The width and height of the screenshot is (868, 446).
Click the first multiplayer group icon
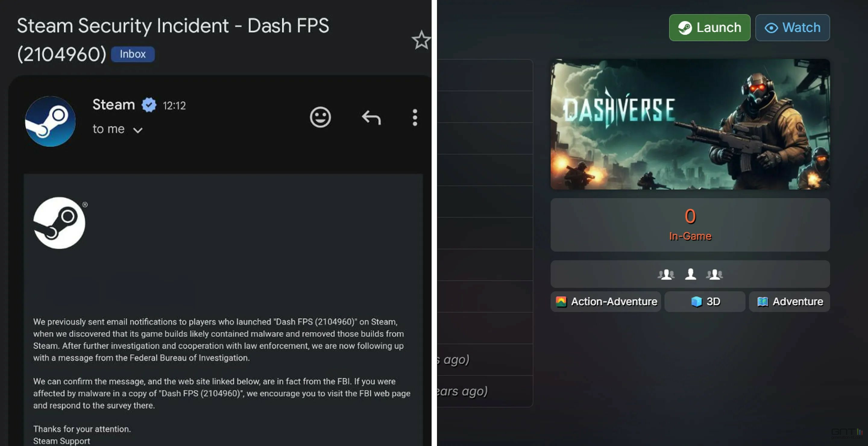point(666,274)
